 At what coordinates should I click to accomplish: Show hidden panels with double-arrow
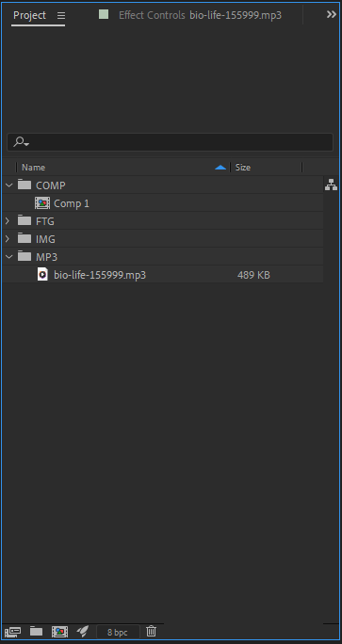(x=332, y=15)
